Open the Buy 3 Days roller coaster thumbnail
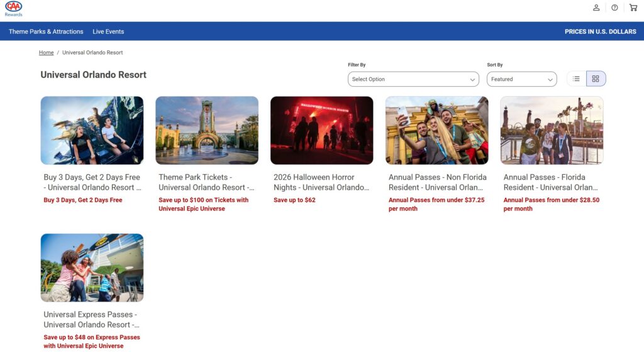The height and width of the screenshot is (353, 644). coord(92,131)
